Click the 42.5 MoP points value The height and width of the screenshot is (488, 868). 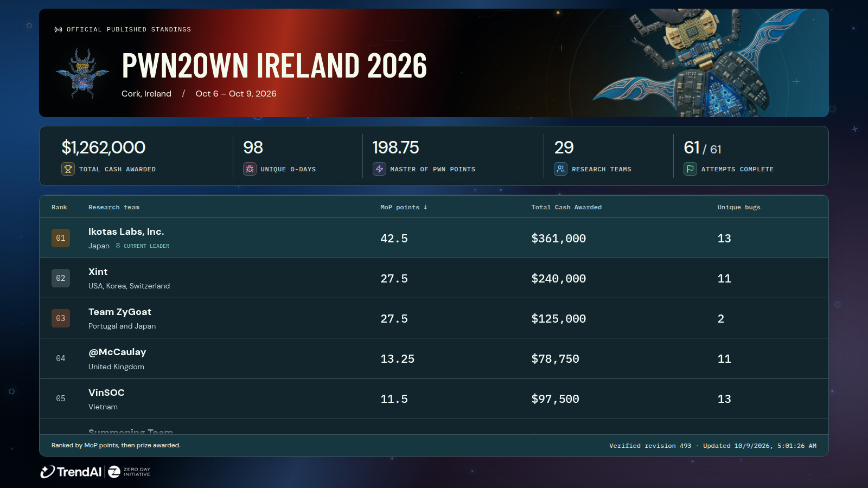(394, 239)
